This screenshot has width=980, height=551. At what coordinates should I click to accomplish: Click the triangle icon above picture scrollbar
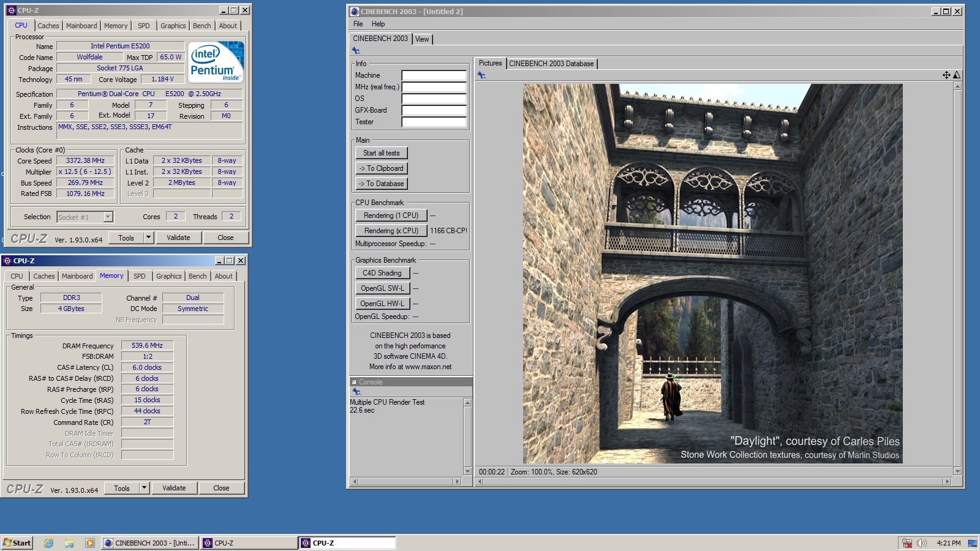957,75
